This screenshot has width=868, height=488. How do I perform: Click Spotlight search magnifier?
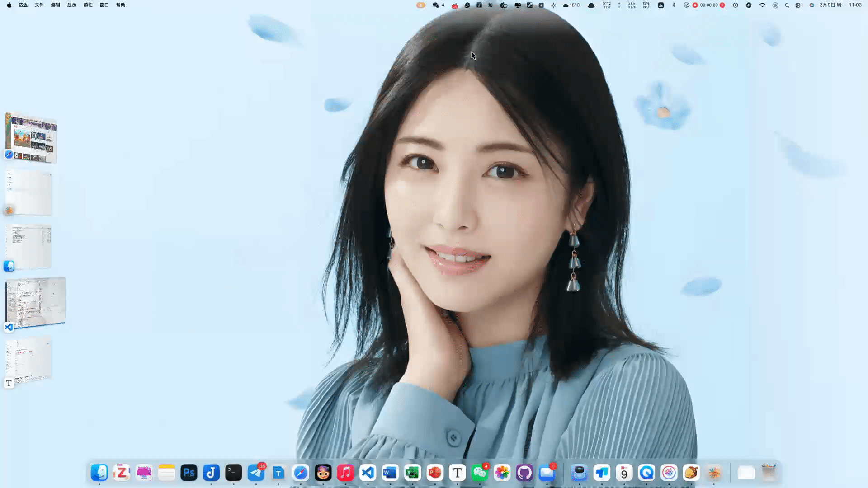click(787, 5)
